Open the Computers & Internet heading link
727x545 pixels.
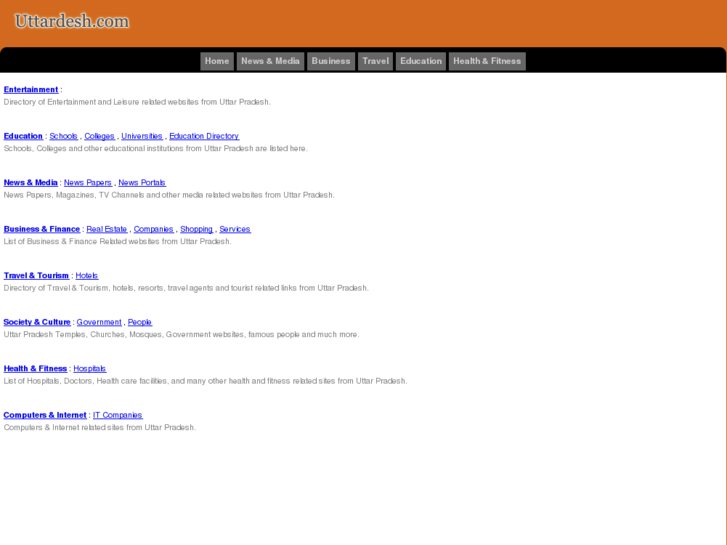[45, 415]
